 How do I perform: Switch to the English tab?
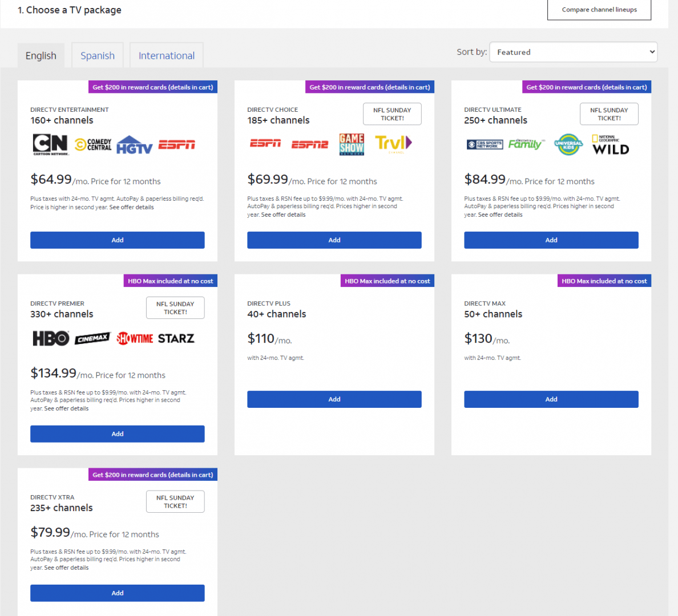click(41, 55)
